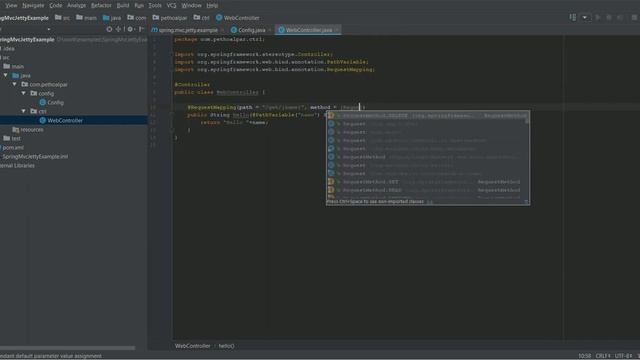Click the CRLF line separator status indicator
Image resolution: width=640 pixels, height=360 pixels.
tap(603, 356)
